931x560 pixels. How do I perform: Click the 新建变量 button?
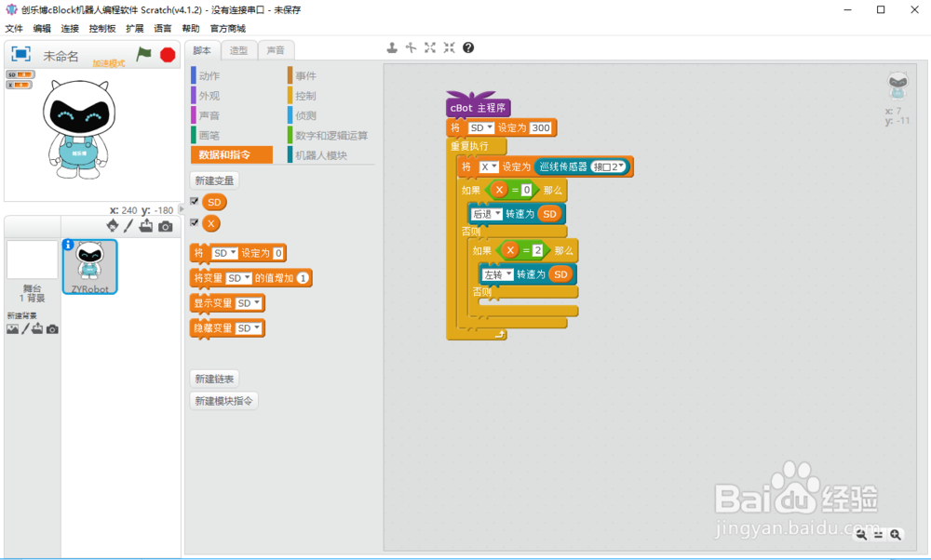(214, 180)
